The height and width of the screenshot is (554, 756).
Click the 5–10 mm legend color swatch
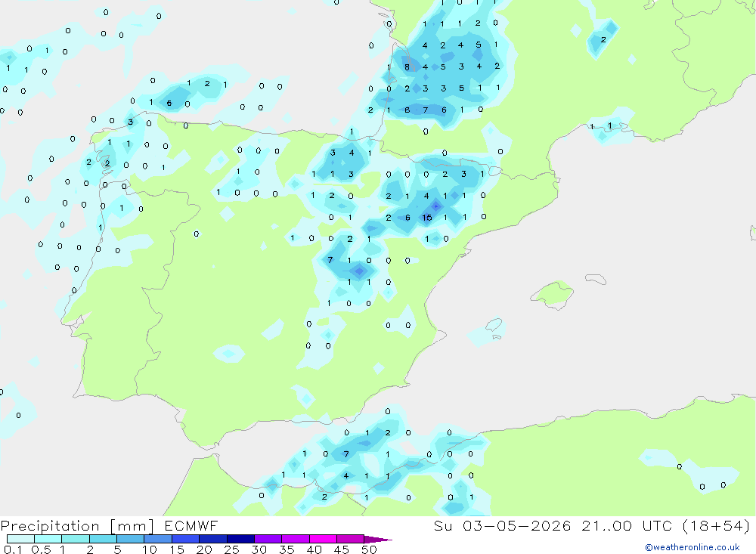pos(131,539)
